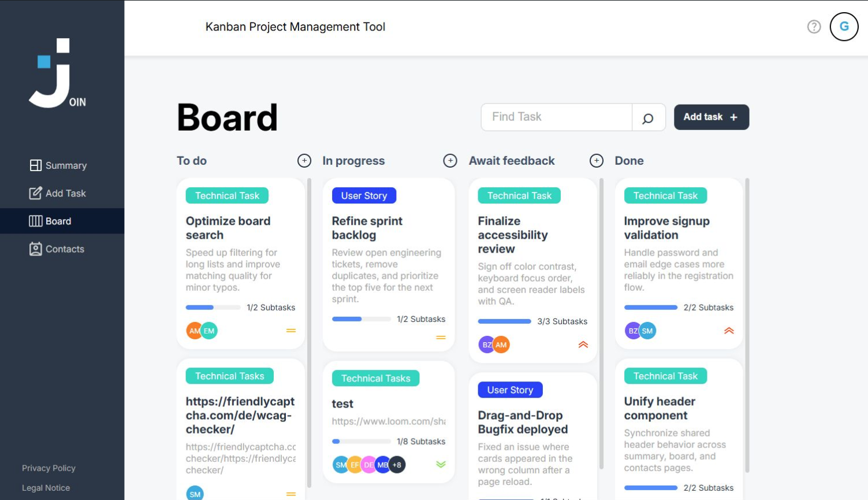
Task: Click medium priority icon on Optimize board search
Action: coord(291,331)
